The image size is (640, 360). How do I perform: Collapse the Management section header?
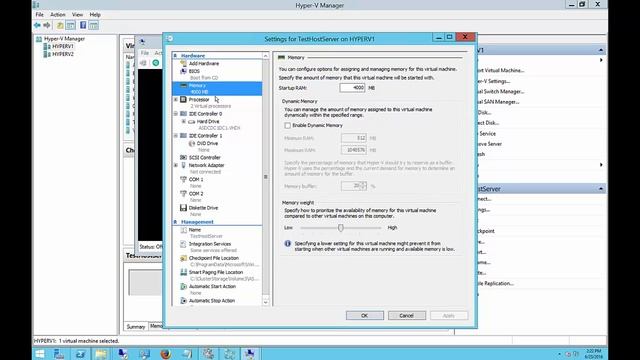(x=175, y=222)
